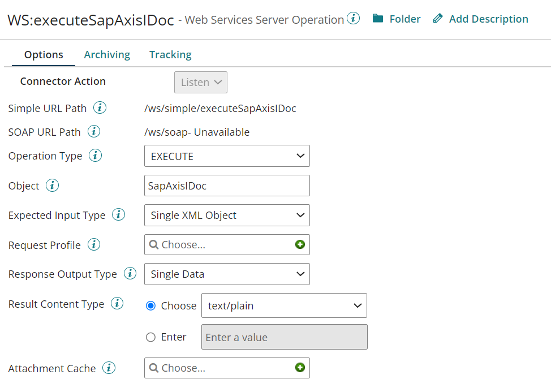Click the pencil icon to add a description
This screenshot has height=392, width=551.
point(437,18)
